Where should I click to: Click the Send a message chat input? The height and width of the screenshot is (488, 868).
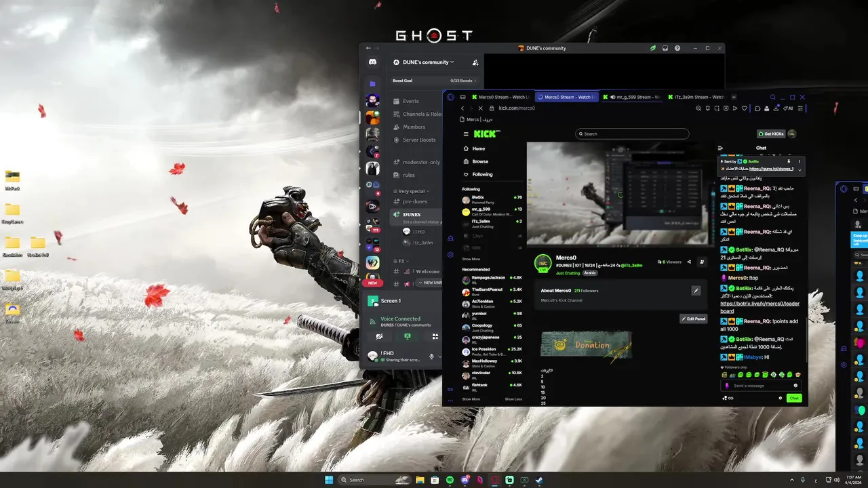coord(760,386)
